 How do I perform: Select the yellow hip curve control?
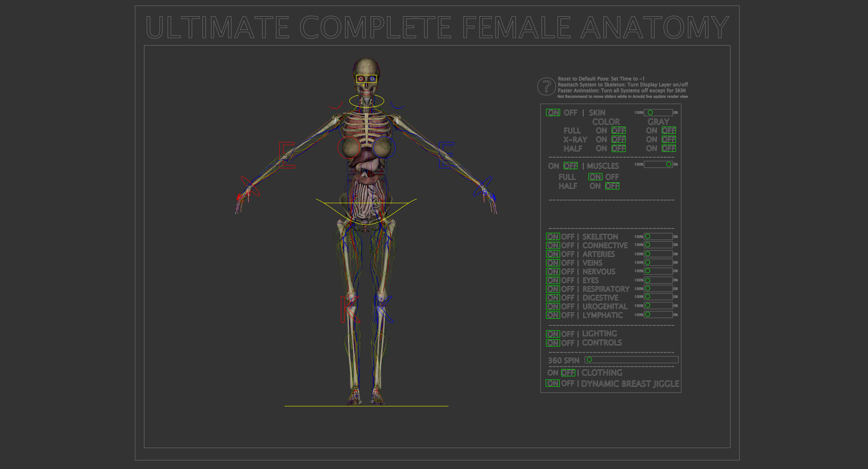366,211
